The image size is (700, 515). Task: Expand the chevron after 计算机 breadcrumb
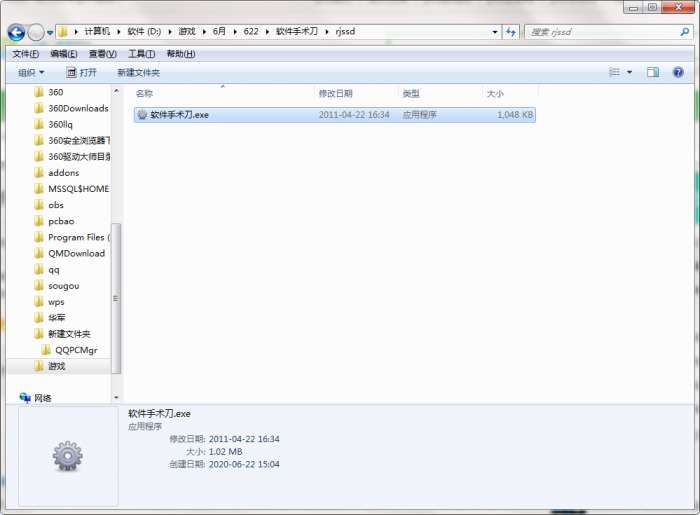(119, 32)
